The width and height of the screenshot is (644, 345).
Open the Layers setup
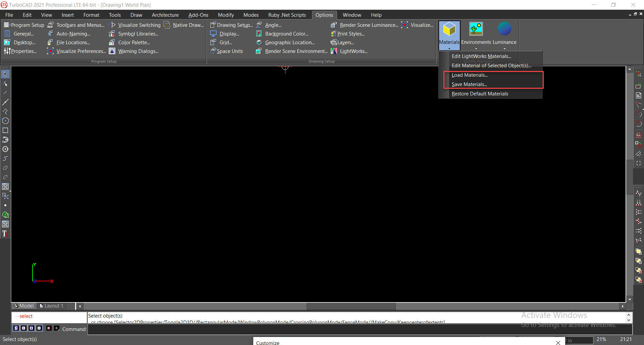tap(342, 43)
